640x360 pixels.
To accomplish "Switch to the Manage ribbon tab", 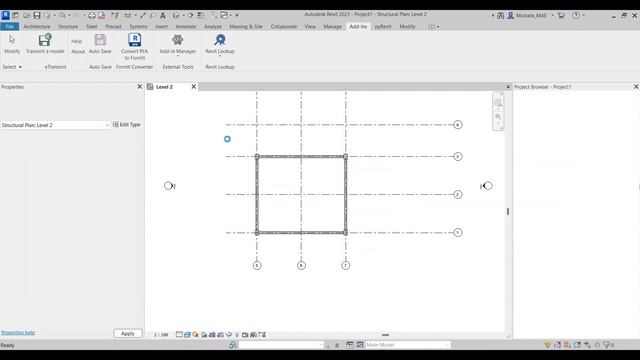I will tap(332, 27).
